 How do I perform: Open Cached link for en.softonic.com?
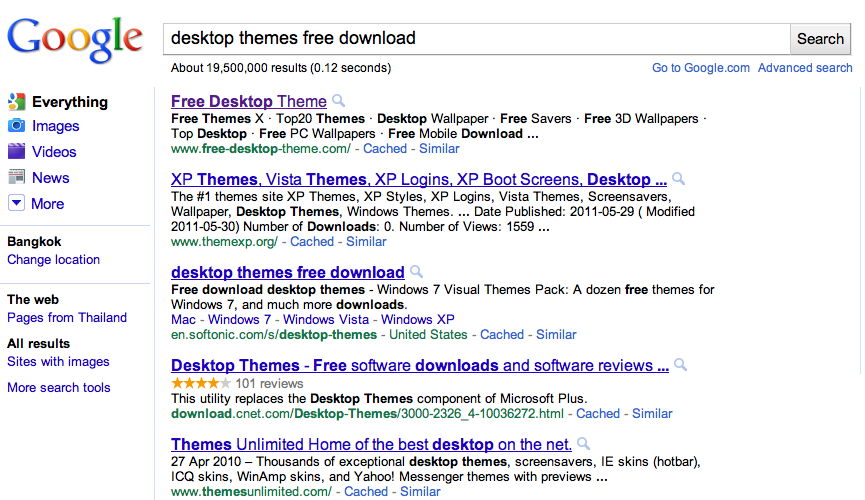click(x=501, y=335)
